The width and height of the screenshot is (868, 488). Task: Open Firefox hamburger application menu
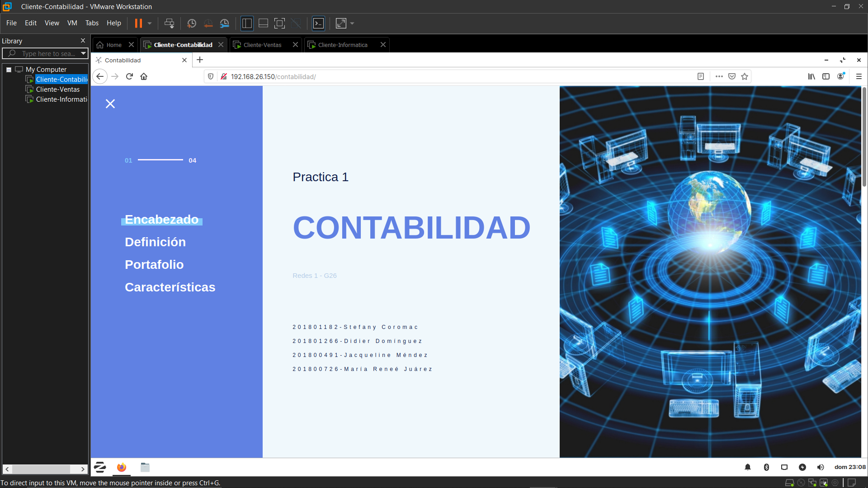pos(859,76)
